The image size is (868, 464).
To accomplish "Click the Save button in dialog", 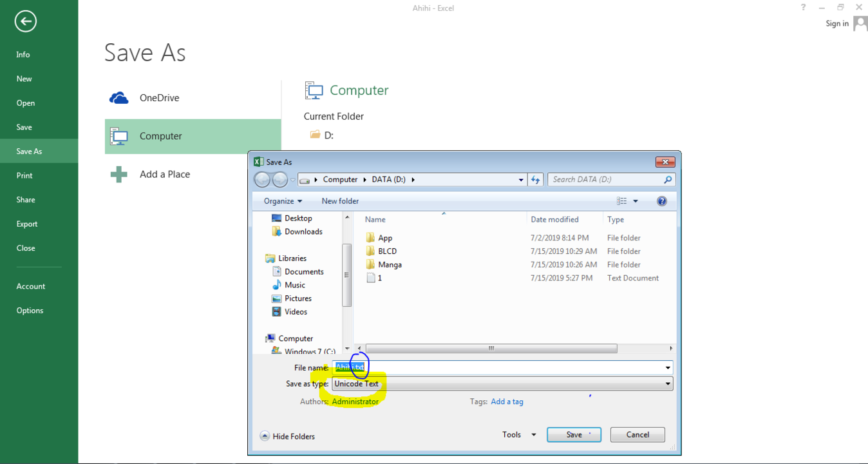I will click(x=574, y=435).
